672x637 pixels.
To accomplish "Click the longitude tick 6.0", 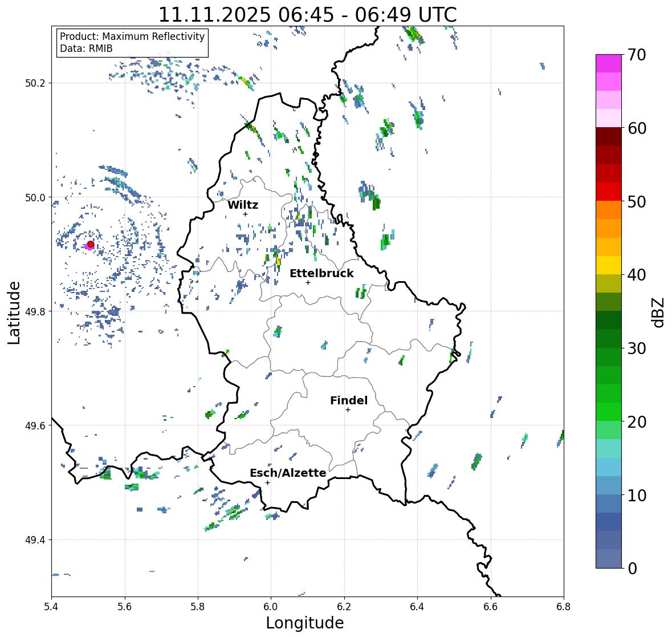I will [x=271, y=607].
